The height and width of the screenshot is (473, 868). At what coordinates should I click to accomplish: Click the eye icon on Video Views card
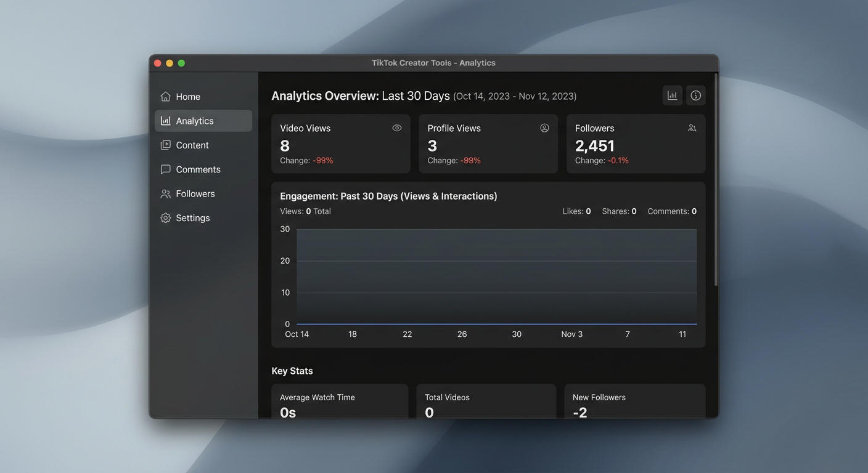pos(397,128)
